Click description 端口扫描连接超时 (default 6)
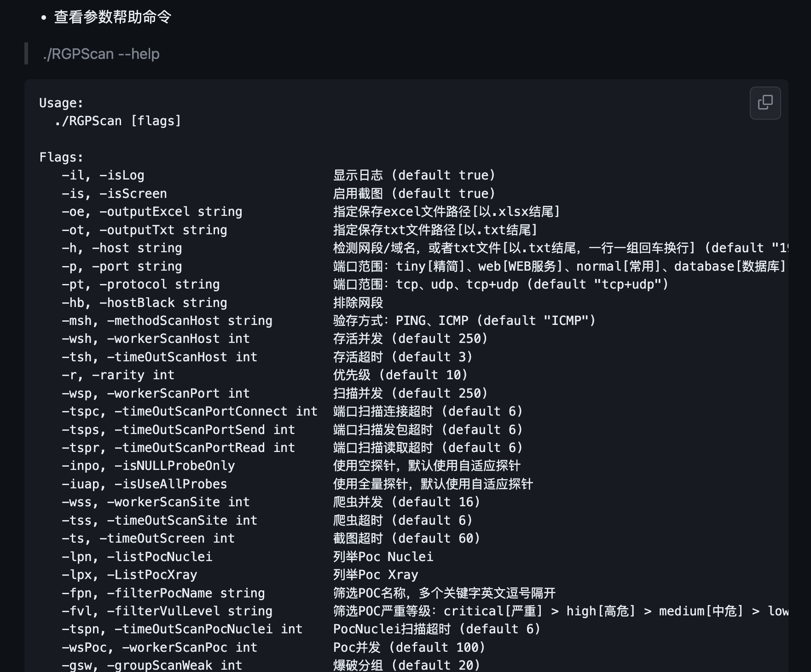Image resolution: width=811 pixels, height=672 pixels. point(428,411)
